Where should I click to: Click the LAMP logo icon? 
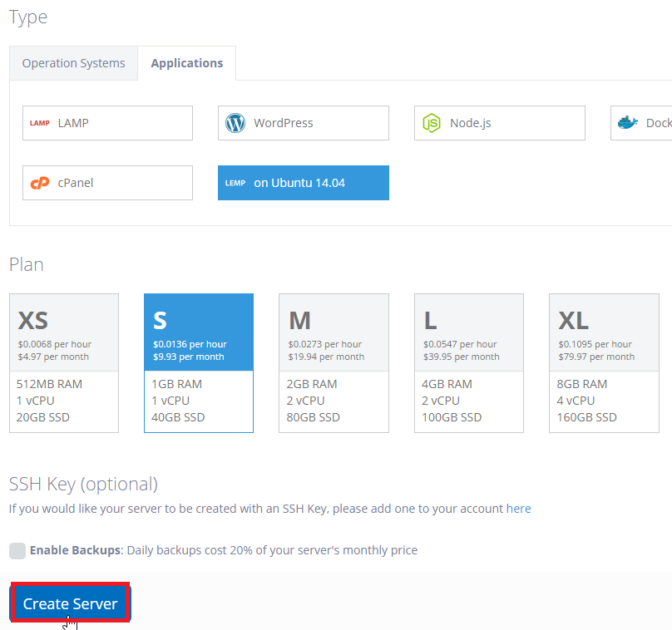point(40,123)
